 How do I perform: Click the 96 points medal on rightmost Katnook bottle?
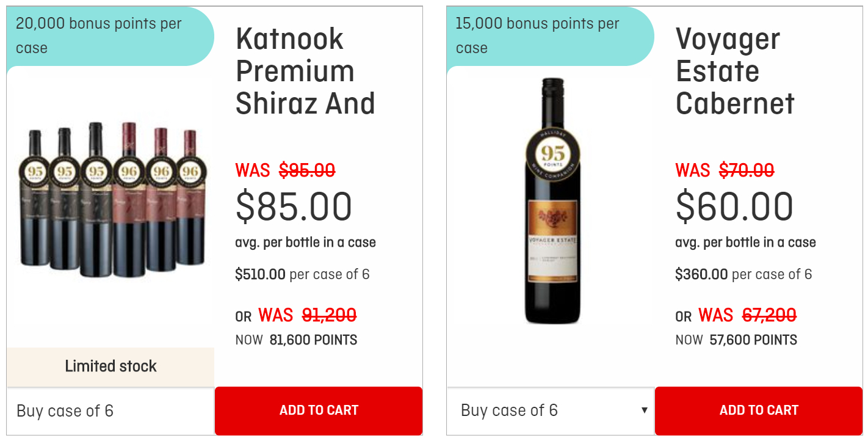[x=190, y=172]
